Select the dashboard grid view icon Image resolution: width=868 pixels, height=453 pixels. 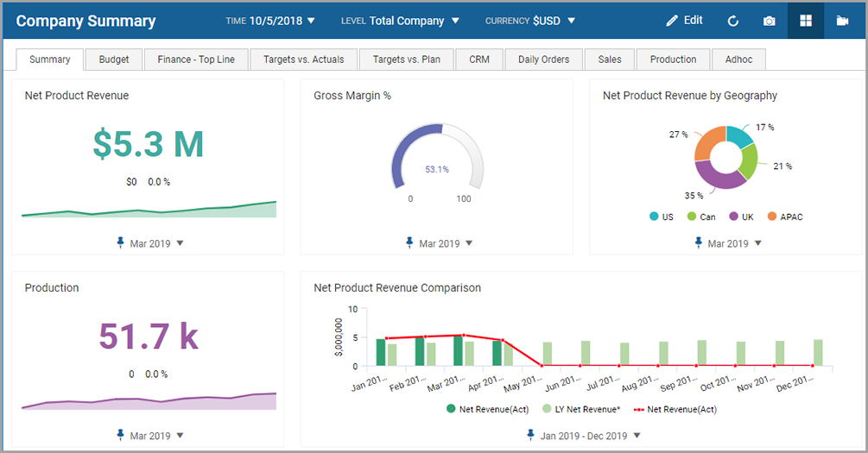tap(806, 21)
